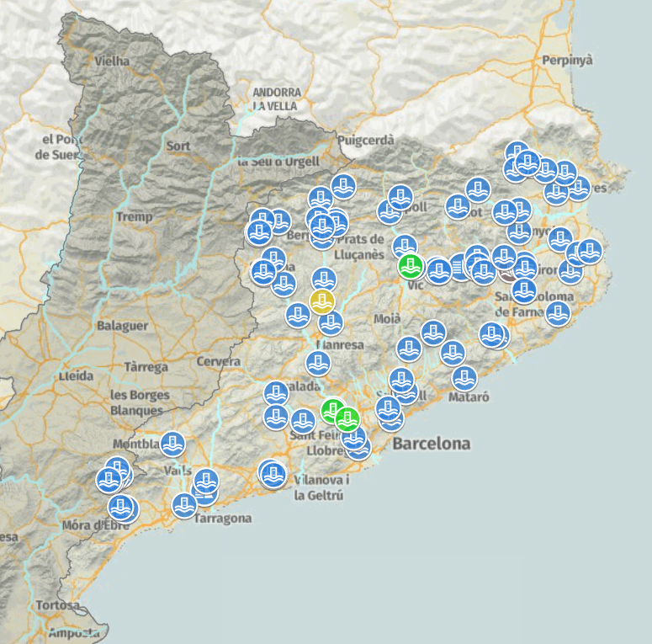Select the Cervera label
This screenshot has height=644, width=652.
pyautogui.click(x=219, y=361)
